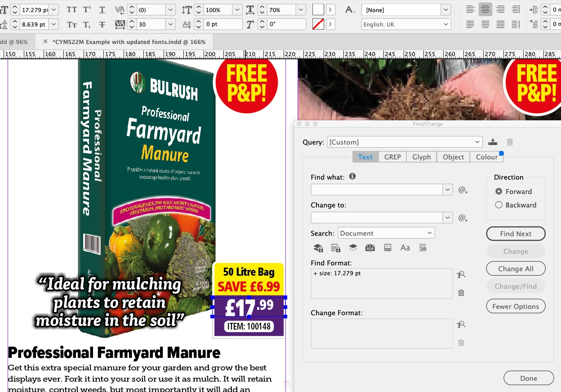This screenshot has width=561, height=392.
Task: Click the Align left paragraph icon
Action: tap(470, 9)
